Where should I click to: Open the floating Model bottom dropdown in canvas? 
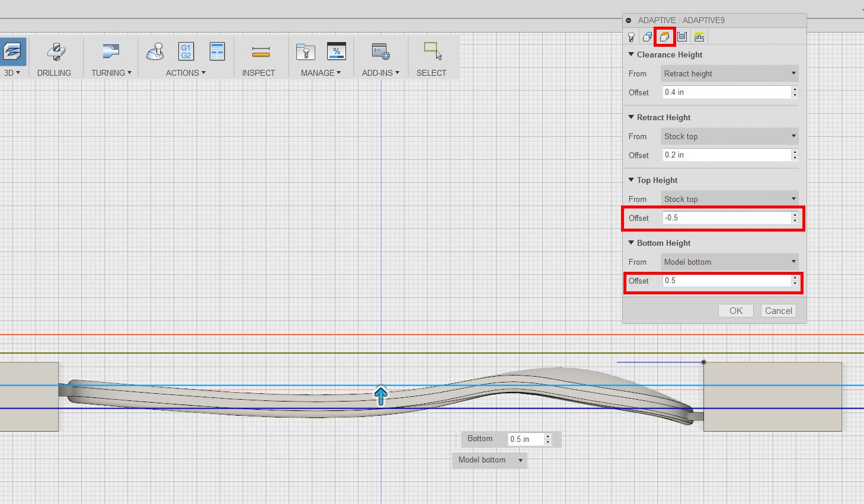pyautogui.click(x=489, y=460)
